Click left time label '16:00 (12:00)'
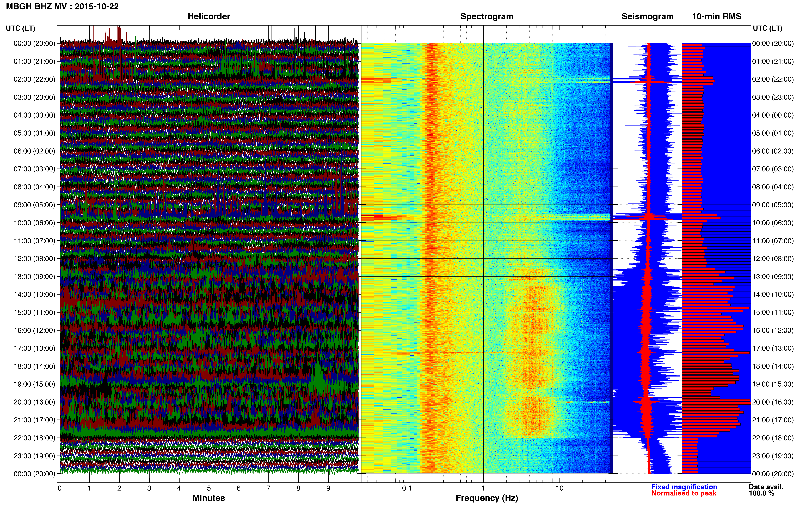 coord(34,330)
